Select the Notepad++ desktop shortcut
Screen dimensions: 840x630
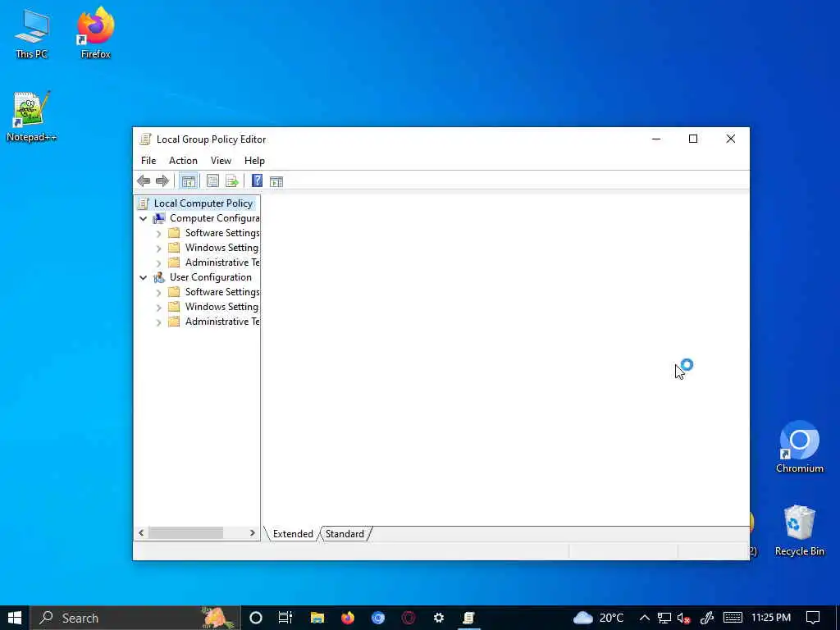(32, 116)
